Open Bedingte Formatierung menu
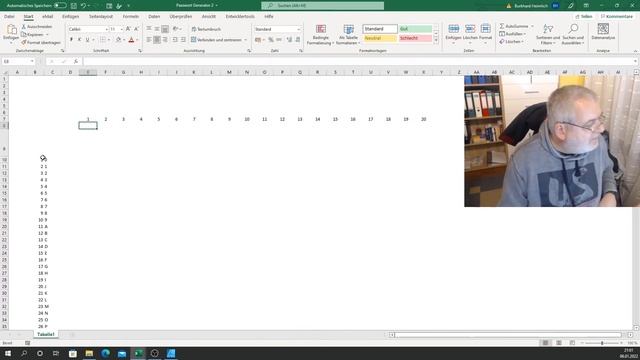 coord(320,34)
